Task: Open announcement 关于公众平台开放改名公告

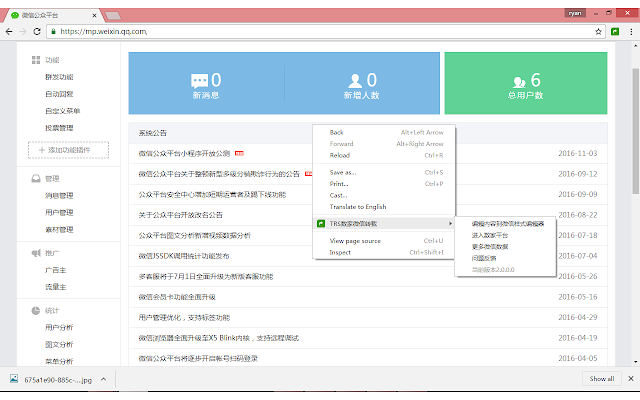Action: 180,215
